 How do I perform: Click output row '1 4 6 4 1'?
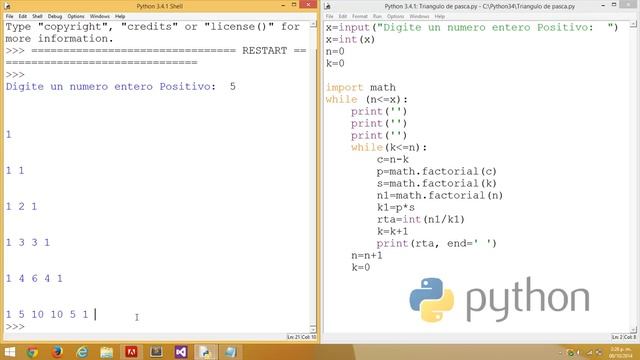coord(34,278)
